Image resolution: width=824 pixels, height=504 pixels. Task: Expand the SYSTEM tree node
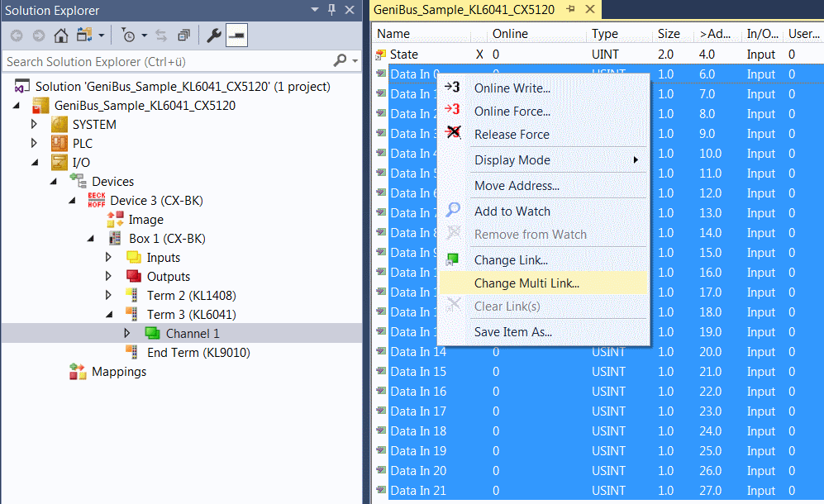pyautogui.click(x=34, y=125)
